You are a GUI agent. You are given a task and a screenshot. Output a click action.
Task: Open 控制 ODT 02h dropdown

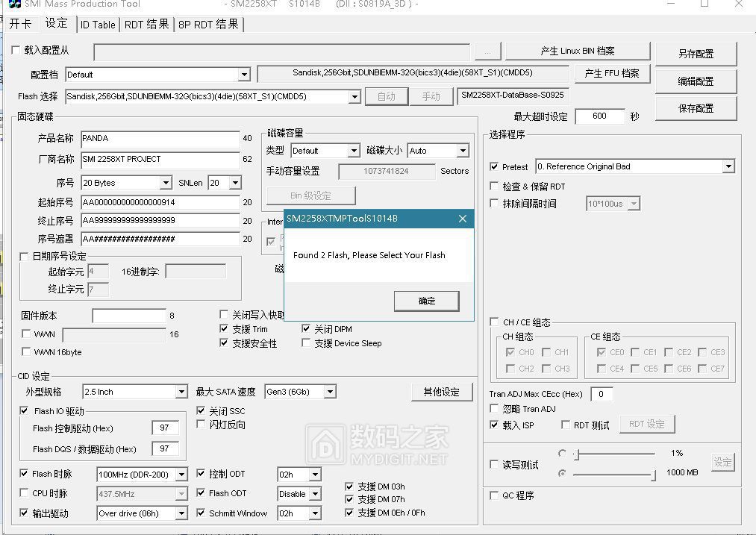(315, 475)
